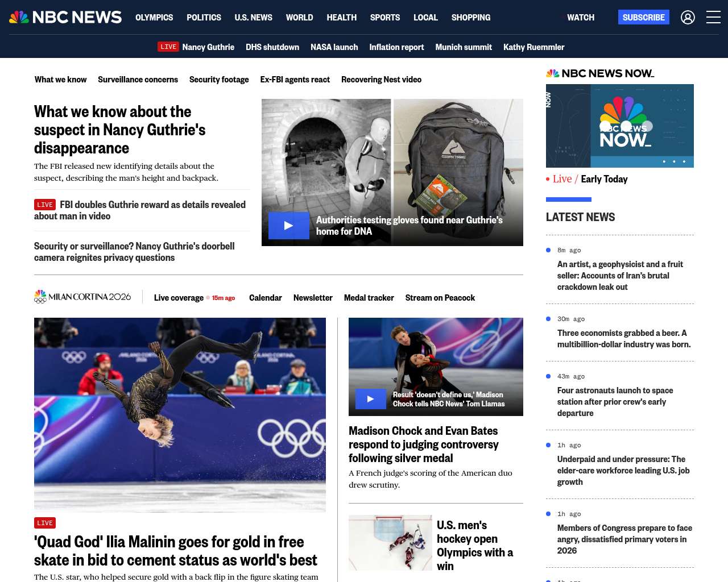Click the LIVE tag above the Malinin headline

click(x=45, y=523)
